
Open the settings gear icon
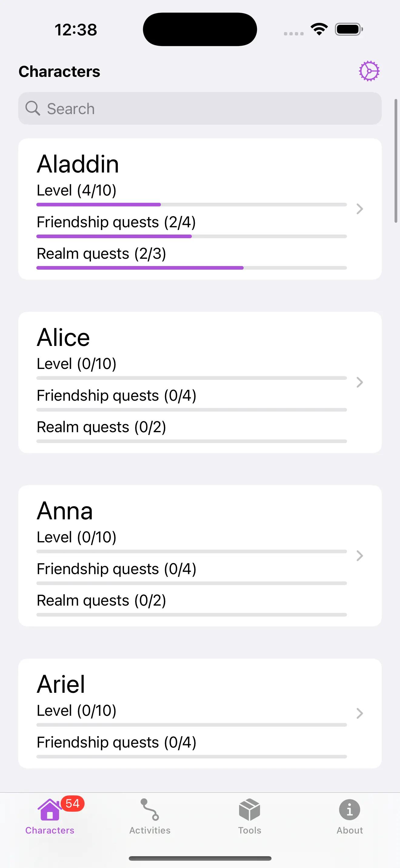click(369, 71)
